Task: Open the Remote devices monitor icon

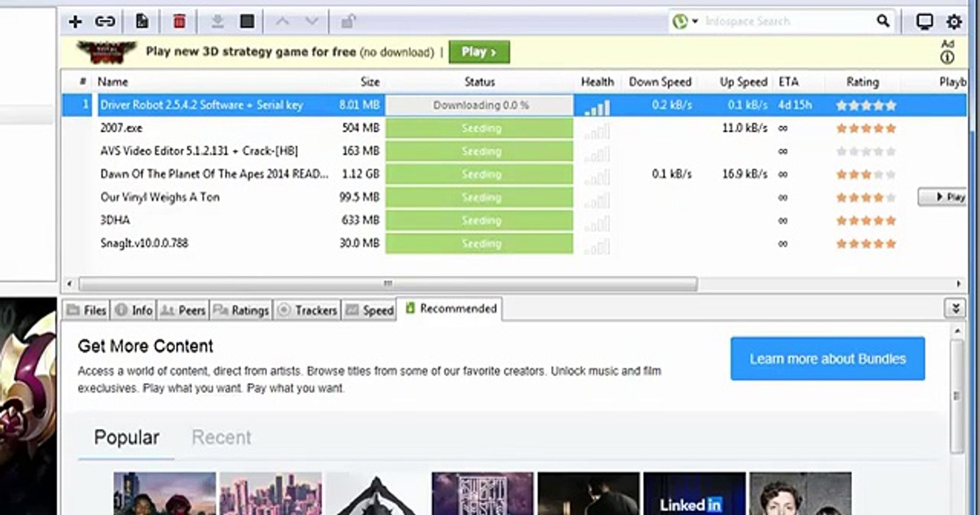Action: (924, 21)
